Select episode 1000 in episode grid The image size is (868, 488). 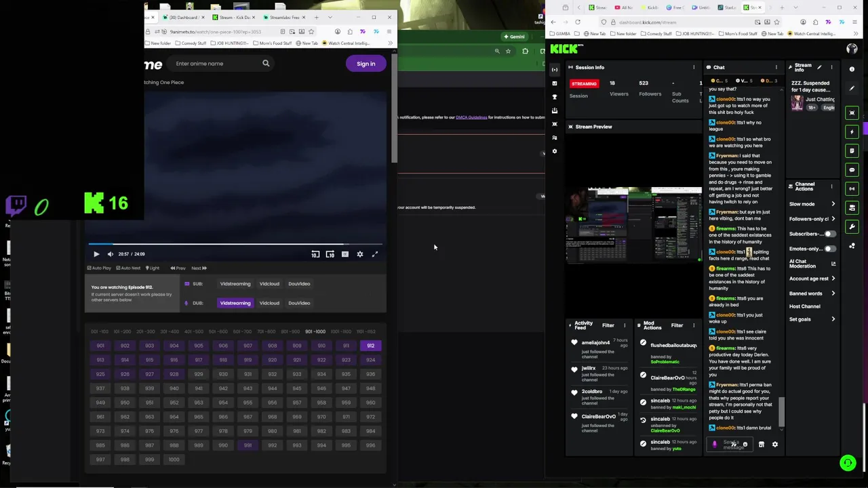(x=174, y=460)
